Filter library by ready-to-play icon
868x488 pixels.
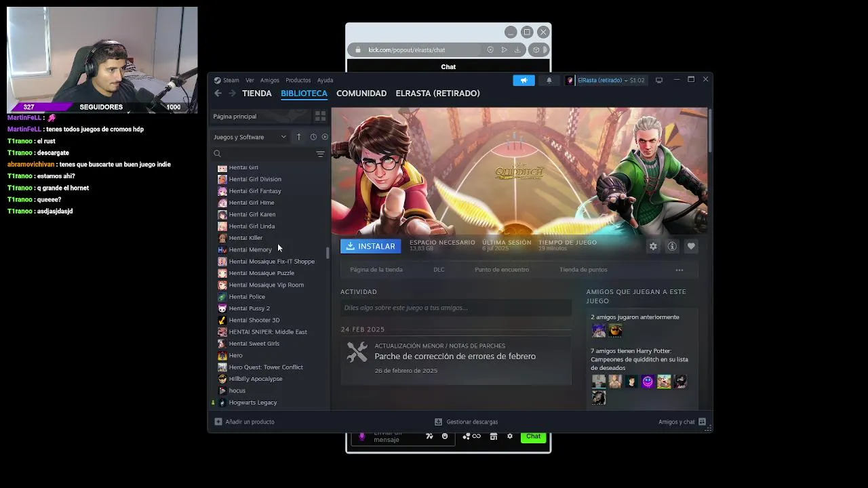tap(325, 137)
